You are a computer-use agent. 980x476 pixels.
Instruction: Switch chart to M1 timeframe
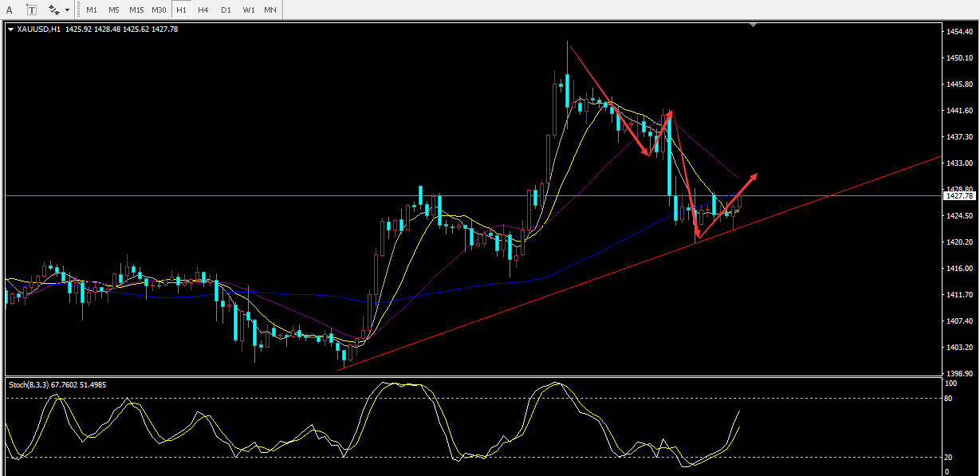(x=92, y=10)
